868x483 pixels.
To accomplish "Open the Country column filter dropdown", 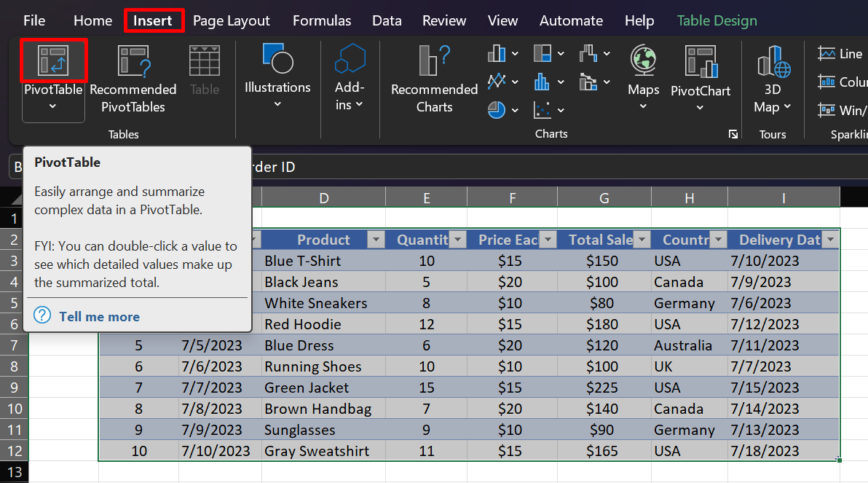I will pos(718,239).
